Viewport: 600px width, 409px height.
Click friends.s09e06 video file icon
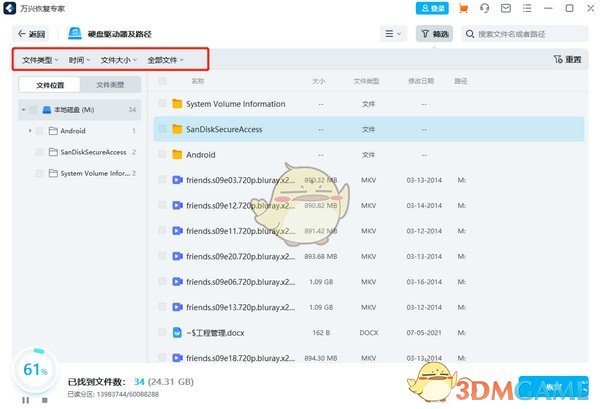(x=177, y=282)
